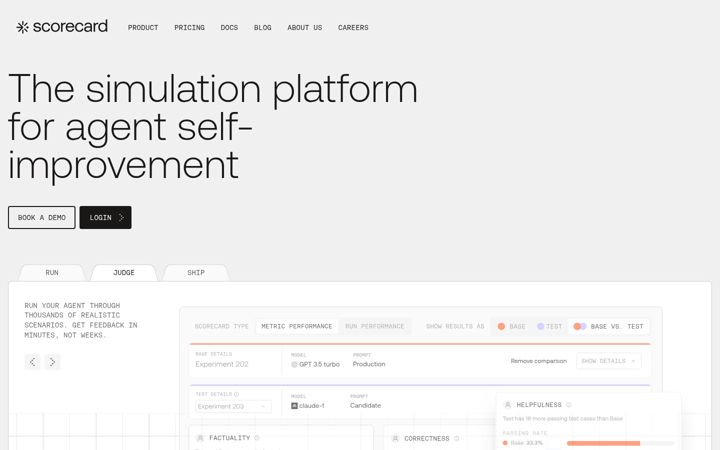Click the GPT 3.5 turbo model icon

[x=294, y=365]
